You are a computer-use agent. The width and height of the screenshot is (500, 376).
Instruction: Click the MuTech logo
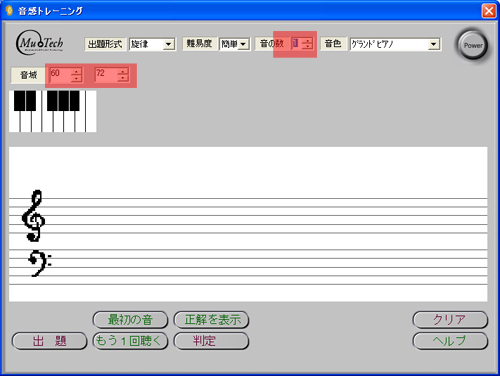click(x=40, y=43)
